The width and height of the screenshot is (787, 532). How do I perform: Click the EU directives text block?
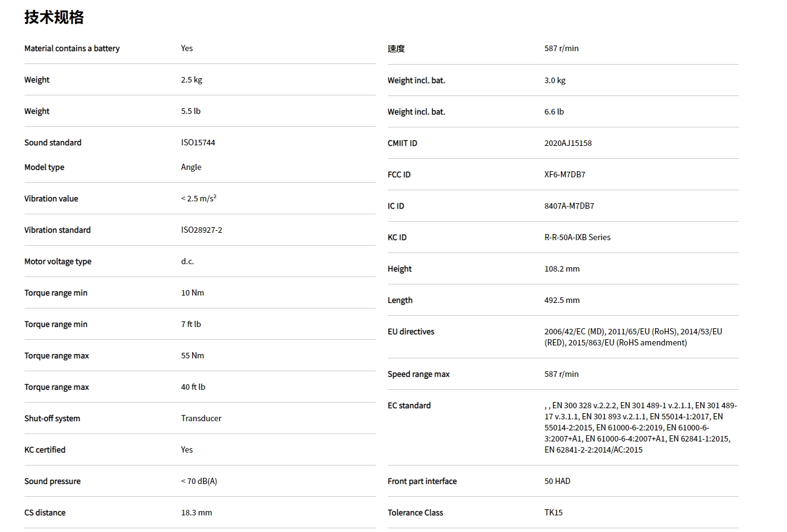point(633,337)
